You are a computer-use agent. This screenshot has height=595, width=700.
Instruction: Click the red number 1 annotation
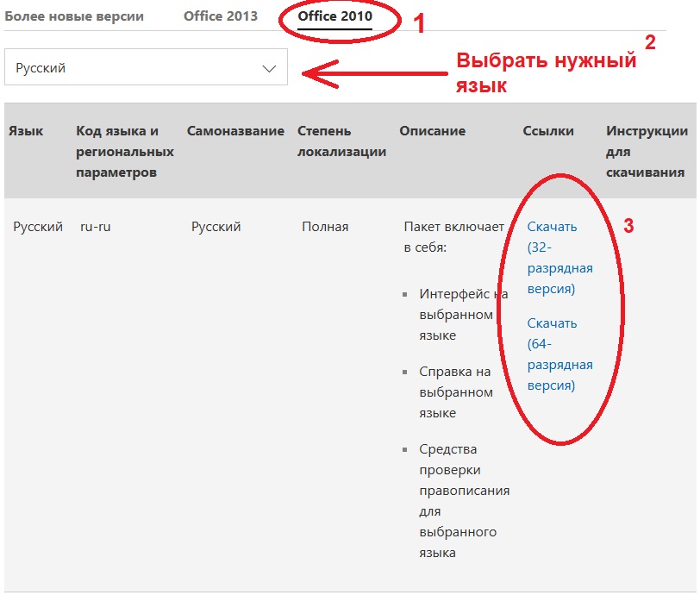click(x=420, y=25)
